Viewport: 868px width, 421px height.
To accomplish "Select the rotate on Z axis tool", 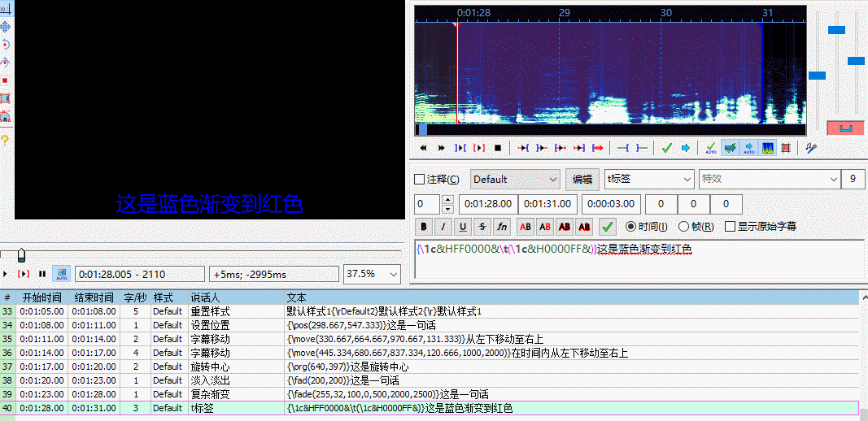I will point(6,45).
